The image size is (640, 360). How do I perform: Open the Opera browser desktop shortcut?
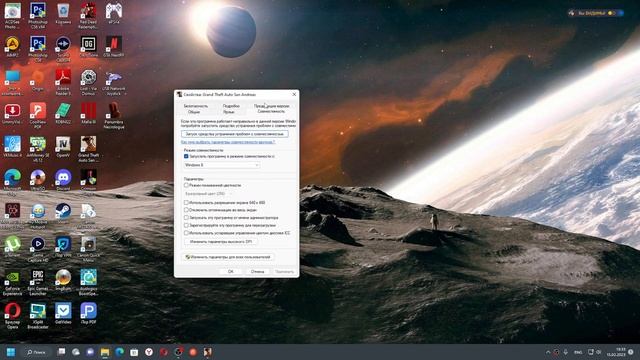point(12,316)
